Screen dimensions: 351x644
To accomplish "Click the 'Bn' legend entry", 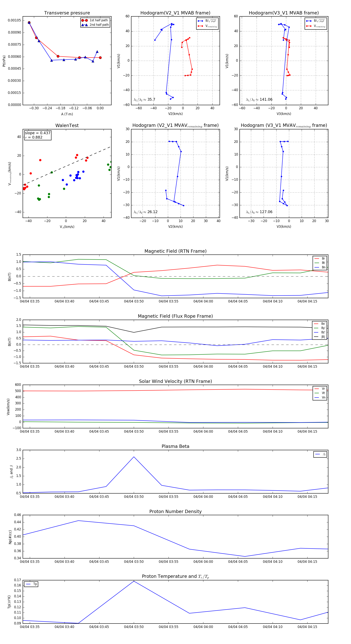I will [x=320, y=267].
